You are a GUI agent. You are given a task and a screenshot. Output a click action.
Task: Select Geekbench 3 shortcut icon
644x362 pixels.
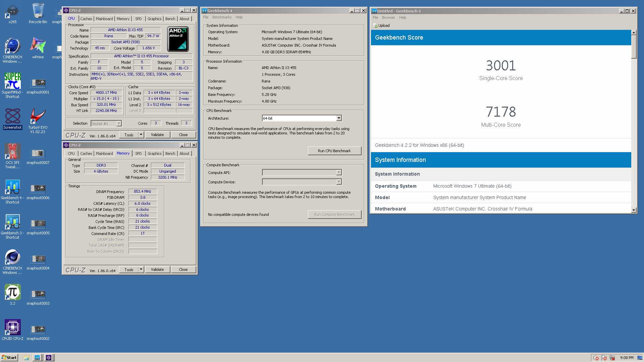tap(12, 226)
